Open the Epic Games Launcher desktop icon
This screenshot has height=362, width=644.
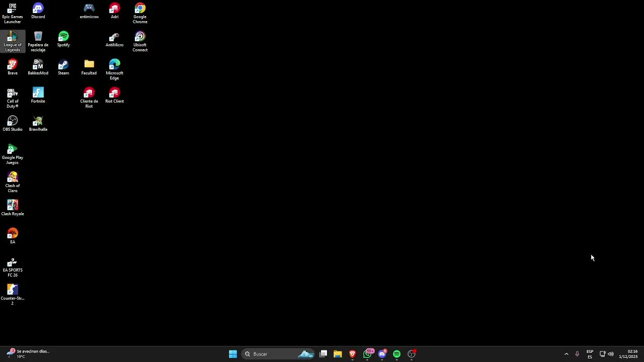pyautogui.click(x=13, y=14)
